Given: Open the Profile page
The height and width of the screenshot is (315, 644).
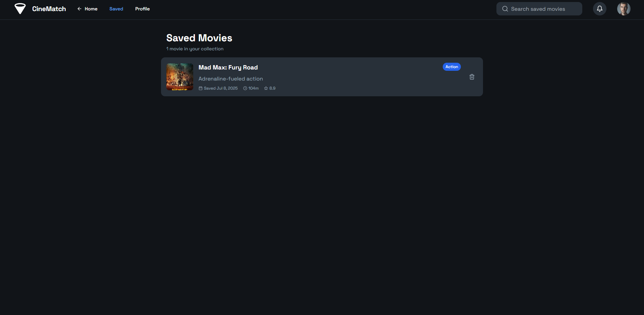Looking at the screenshot, I should [x=142, y=9].
